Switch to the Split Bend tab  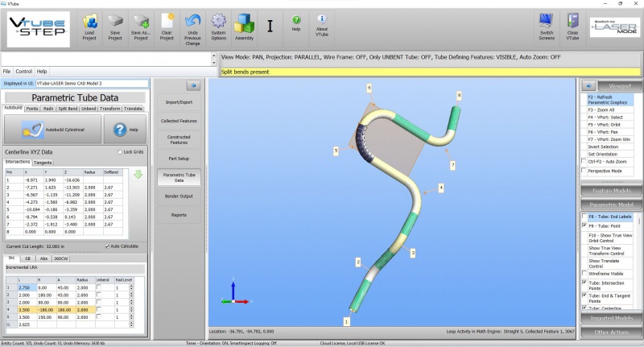[68, 109]
